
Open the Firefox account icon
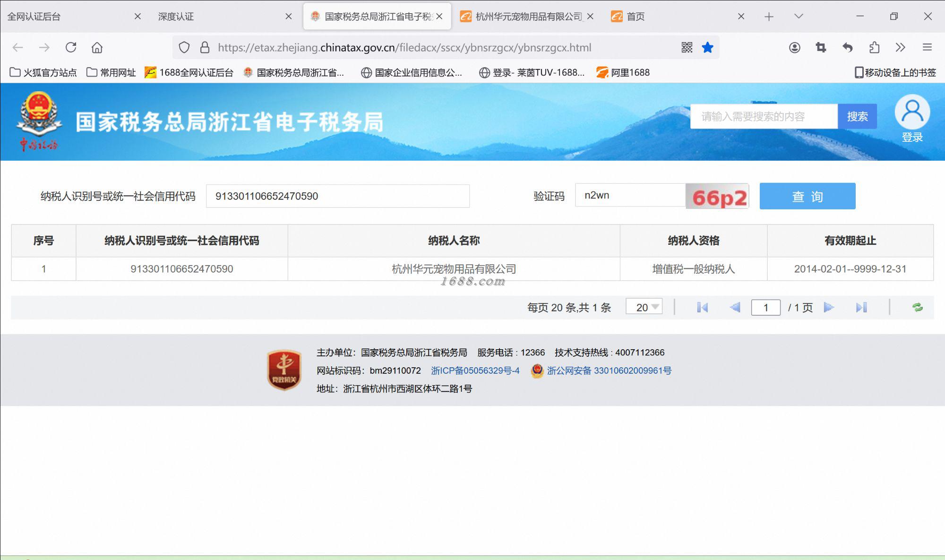click(x=794, y=47)
